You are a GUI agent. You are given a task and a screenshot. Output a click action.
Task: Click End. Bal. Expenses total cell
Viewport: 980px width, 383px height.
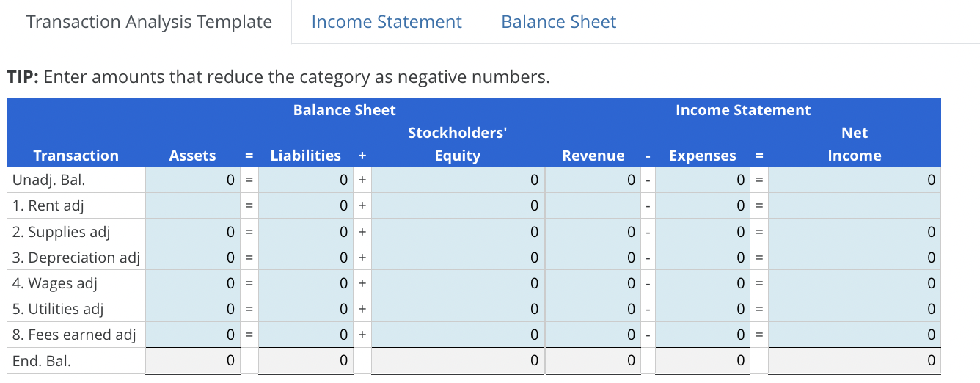click(703, 361)
